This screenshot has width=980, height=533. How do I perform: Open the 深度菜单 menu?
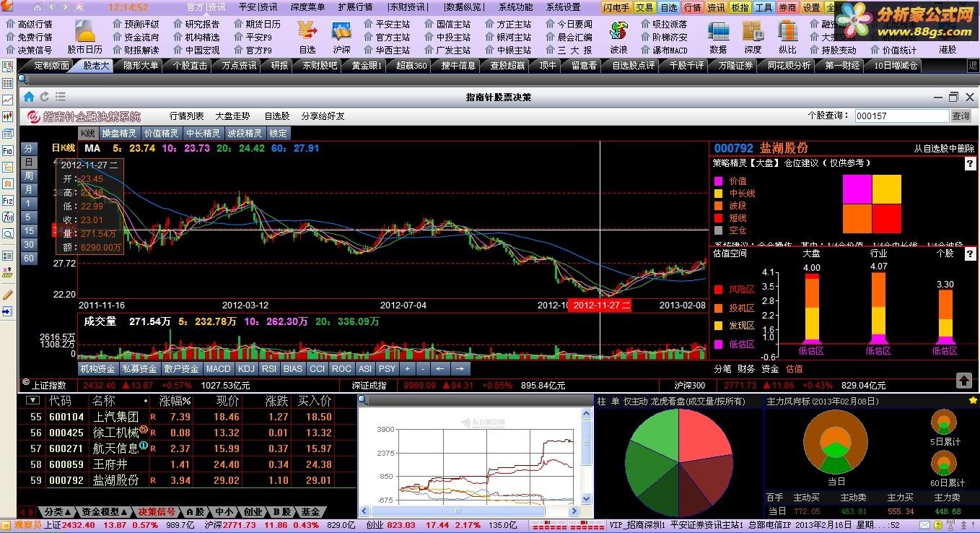coord(307,7)
